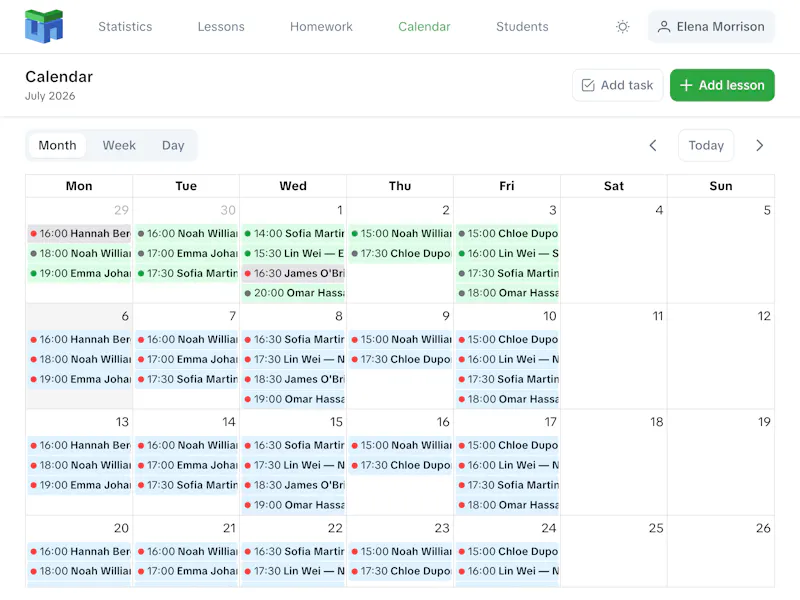Open 15:00 Noah Williams lesson on July 23
This screenshot has width=800, height=600.
[401, 552]
